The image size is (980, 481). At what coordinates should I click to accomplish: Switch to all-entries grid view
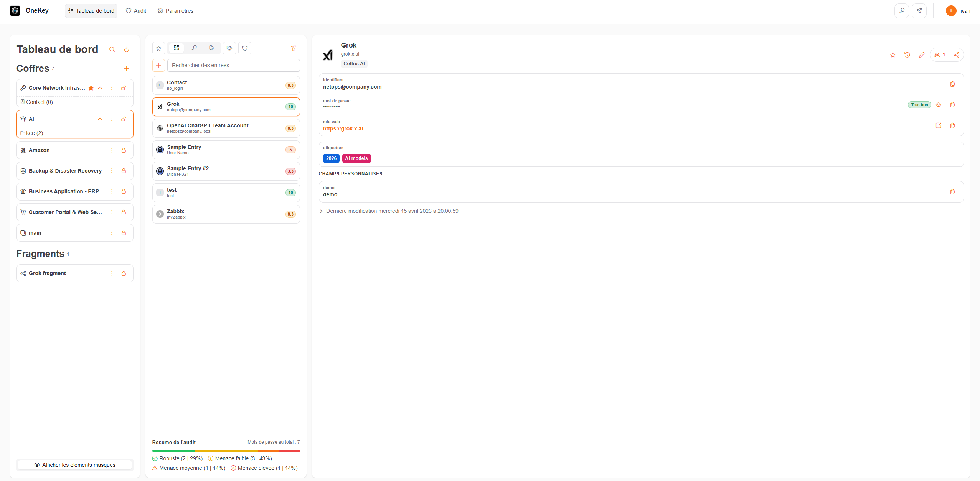(177, 48)
